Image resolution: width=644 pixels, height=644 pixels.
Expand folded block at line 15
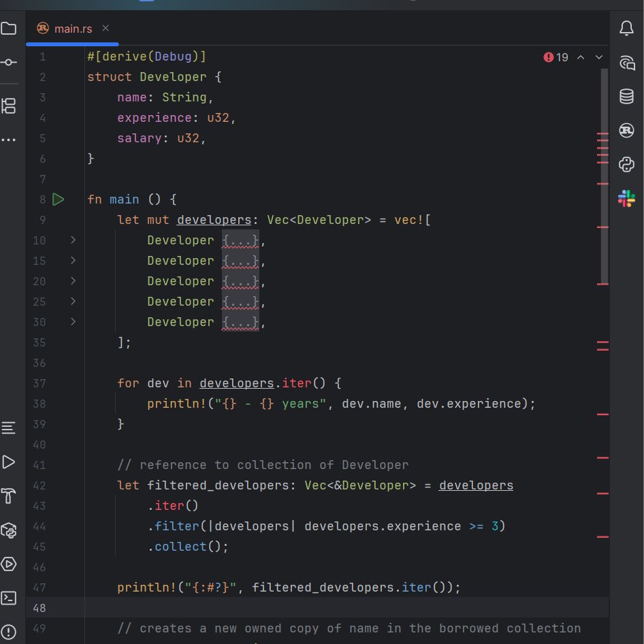73,261
